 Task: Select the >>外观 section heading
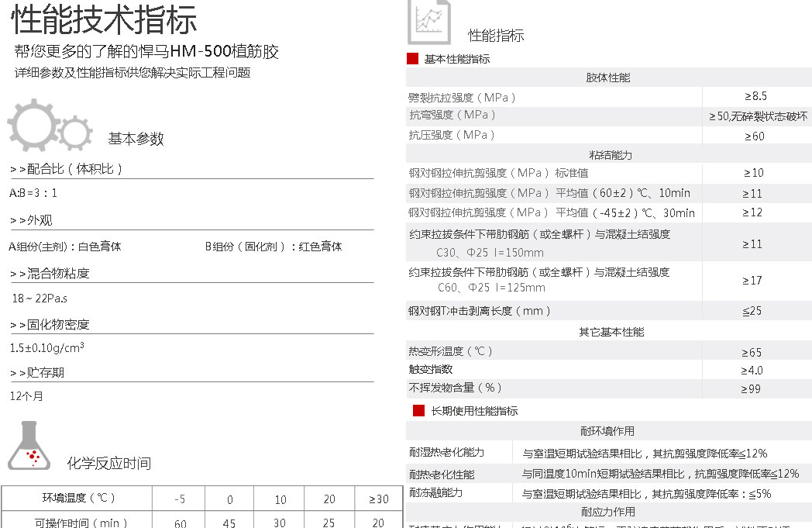[31, 220]
